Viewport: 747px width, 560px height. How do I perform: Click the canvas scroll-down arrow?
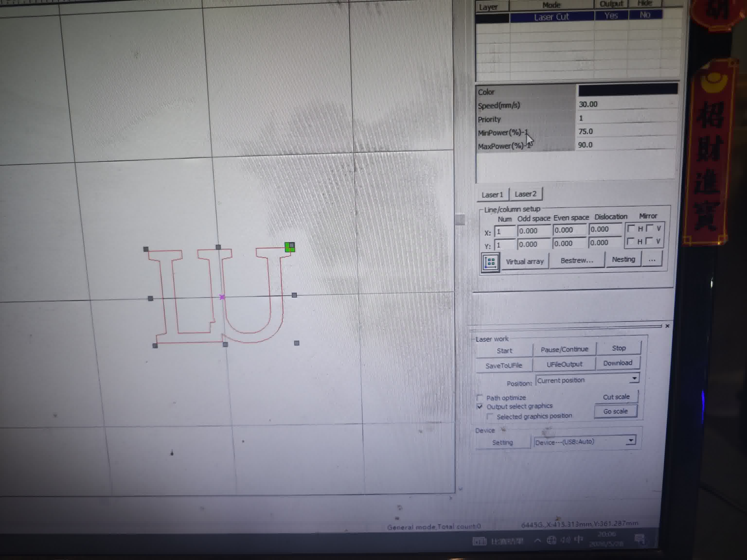pyautogui.click(x=460, y=489)
